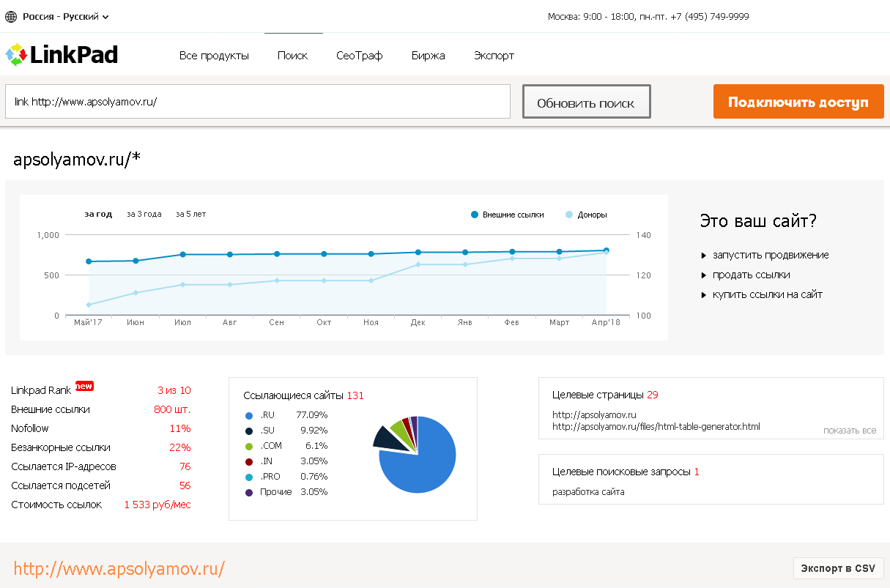Click the Апр'18 external links data point
The width and height of the screenshot is (890, 588).
[x=606, y=250]
